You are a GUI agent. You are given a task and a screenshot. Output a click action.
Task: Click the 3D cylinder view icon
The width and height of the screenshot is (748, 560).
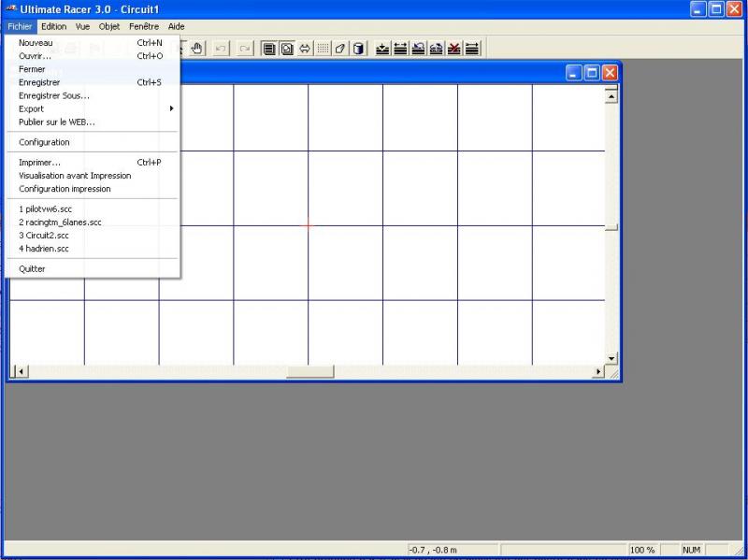[x=359, y=49]
